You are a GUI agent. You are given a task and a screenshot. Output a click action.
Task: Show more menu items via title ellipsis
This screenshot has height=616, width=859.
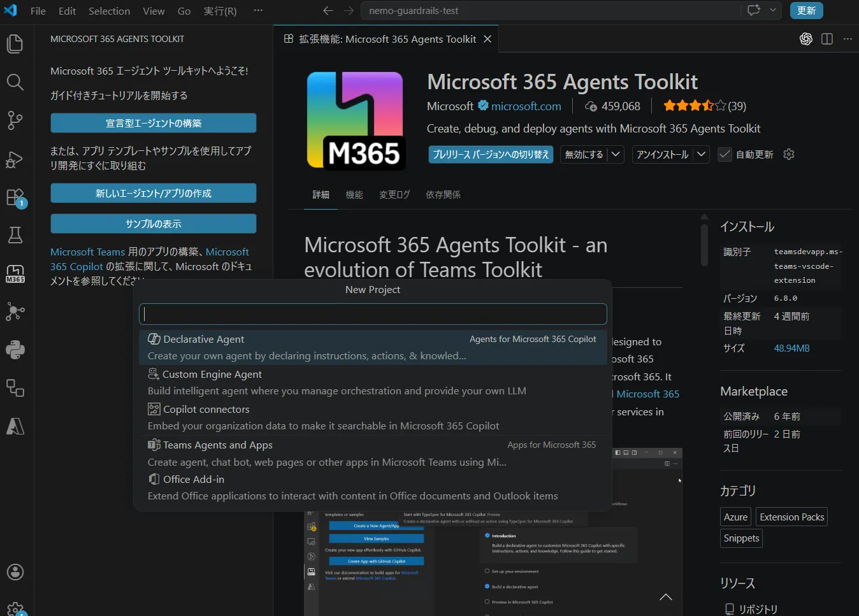pos(258,11)
